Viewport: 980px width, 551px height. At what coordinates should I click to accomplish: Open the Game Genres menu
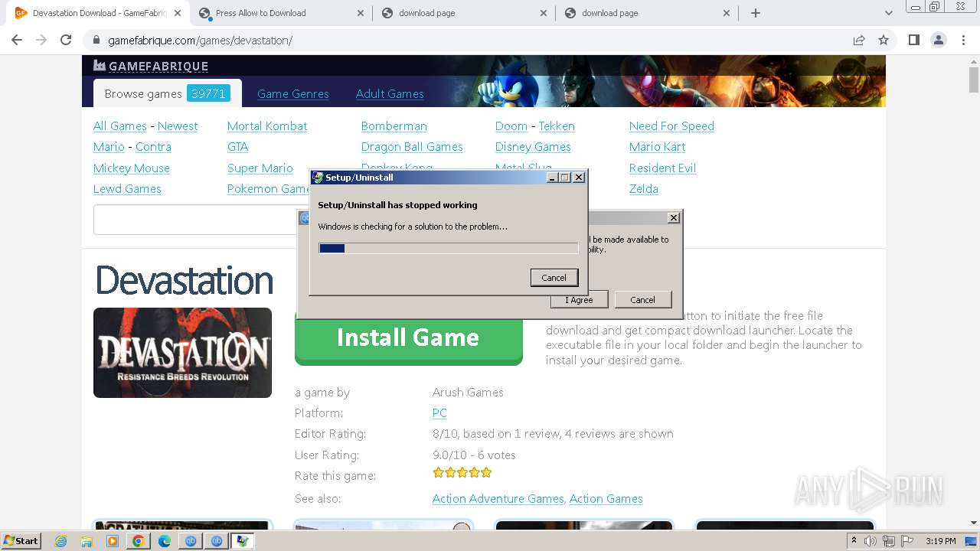[293, 94]
